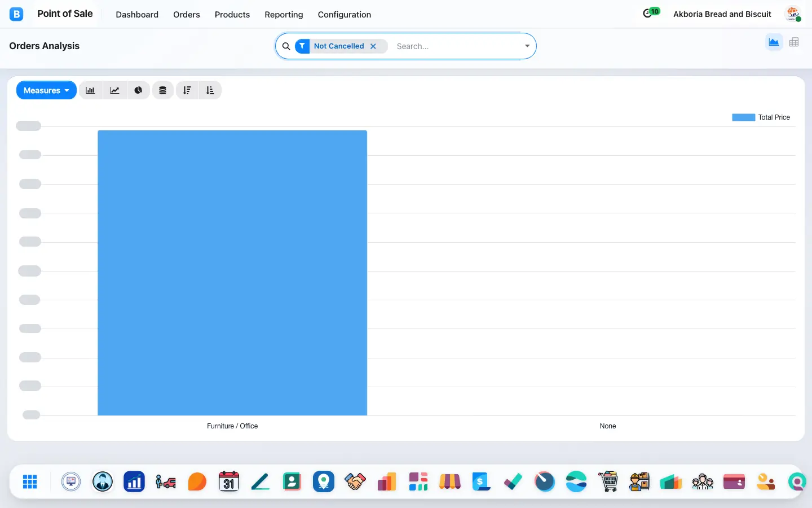Switch to line chart view
812x508 pixels.
pos(114,90)
